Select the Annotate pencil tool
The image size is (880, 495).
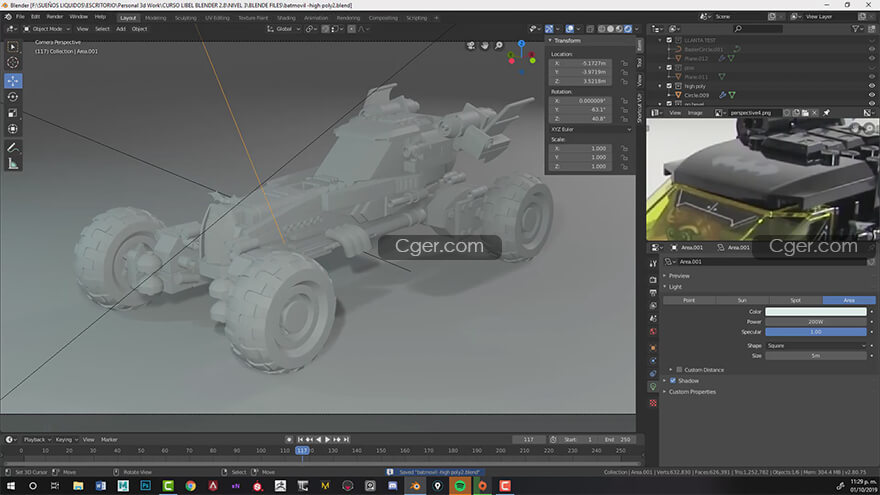pyautogui.click(x=13, y=148)
